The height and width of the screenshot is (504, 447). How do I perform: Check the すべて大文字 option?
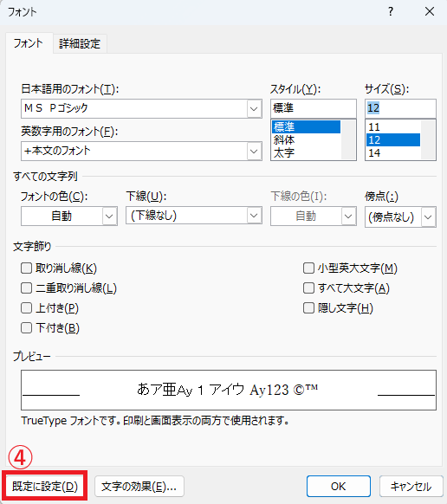[308, 288]
